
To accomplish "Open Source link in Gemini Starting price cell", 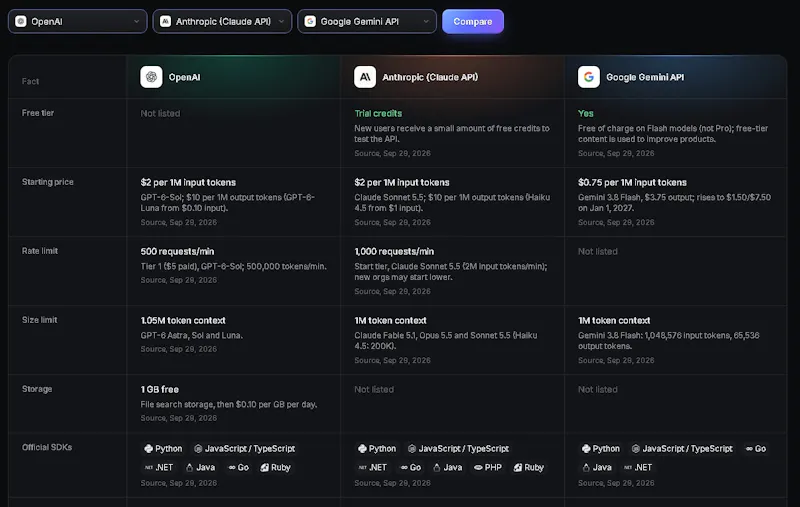I will (x=616, y=222).
